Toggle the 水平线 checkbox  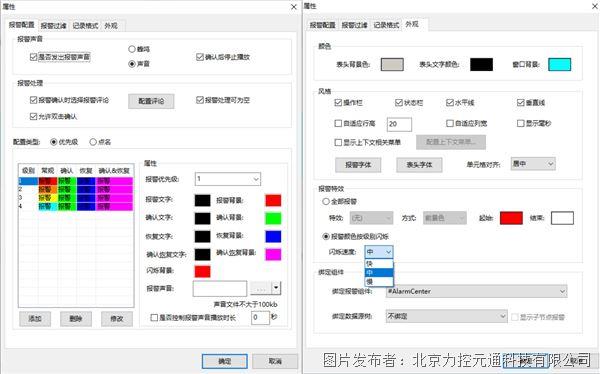click(x=450, y=103)
